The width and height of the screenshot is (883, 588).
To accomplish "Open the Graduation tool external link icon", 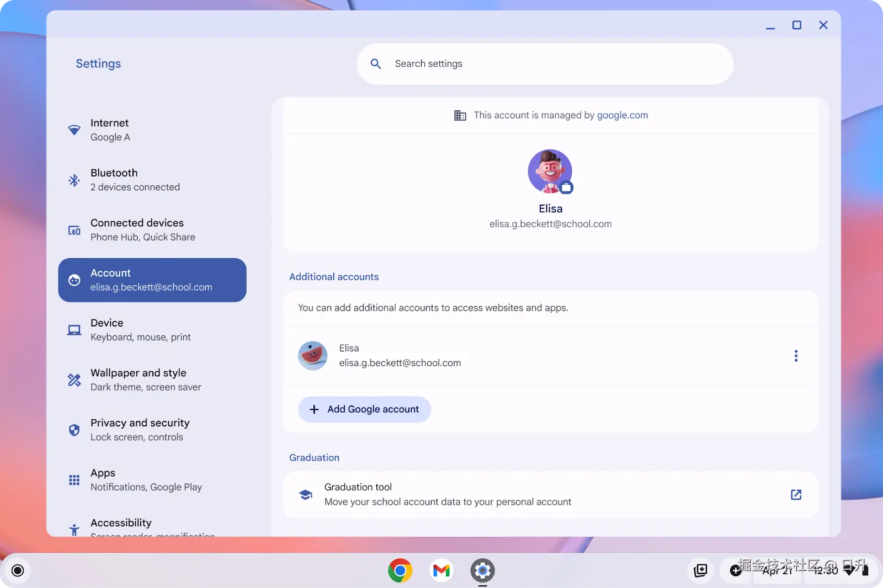I will pos(796,495).
